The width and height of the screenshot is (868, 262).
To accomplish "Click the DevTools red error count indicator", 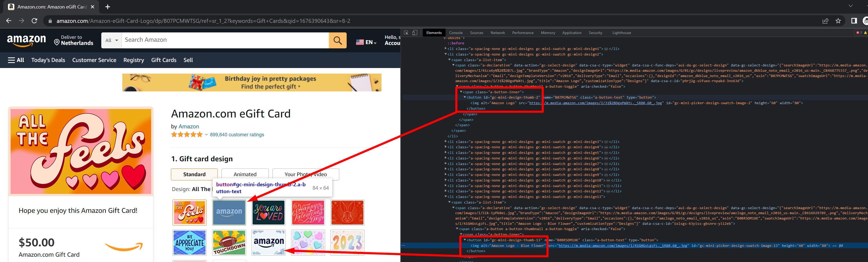I will coord(859,33).
